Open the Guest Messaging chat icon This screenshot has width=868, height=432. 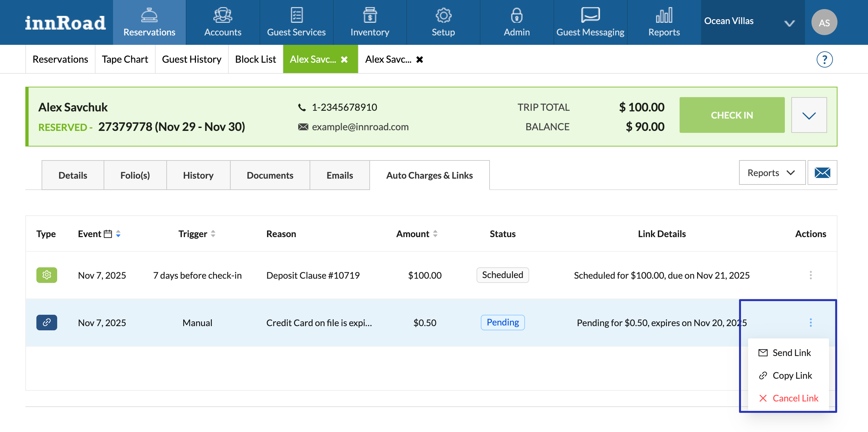tap(590, 15)
